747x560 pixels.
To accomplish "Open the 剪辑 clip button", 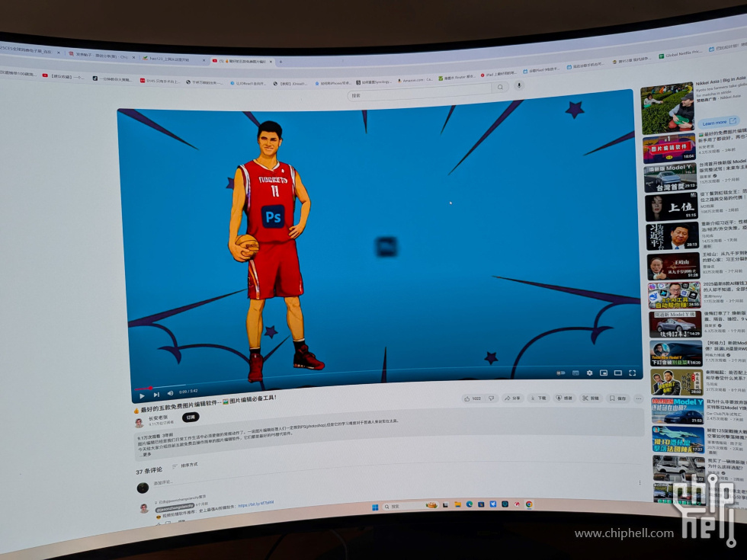I will (x=591, y=398).
